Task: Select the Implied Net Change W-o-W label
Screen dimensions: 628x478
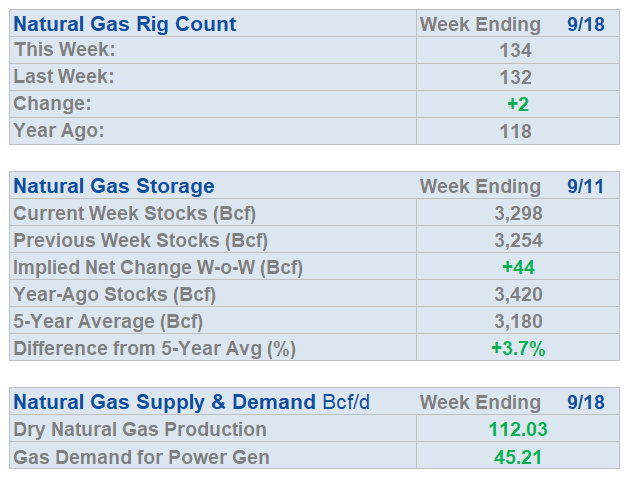Action: pyautogui.click(x=158, y=268)
